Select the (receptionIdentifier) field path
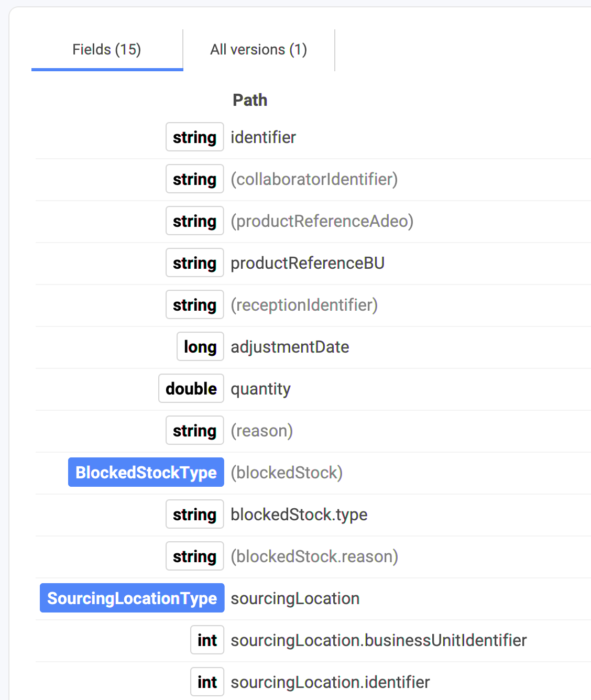Image resolution: width=591 pixels, height=700 pixels. click(304, 305)
